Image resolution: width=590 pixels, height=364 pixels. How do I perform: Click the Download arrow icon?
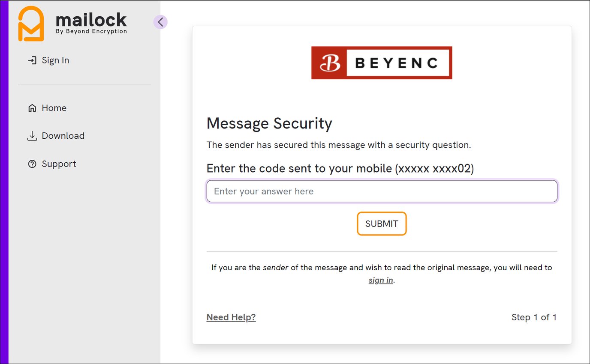(32, 135)
